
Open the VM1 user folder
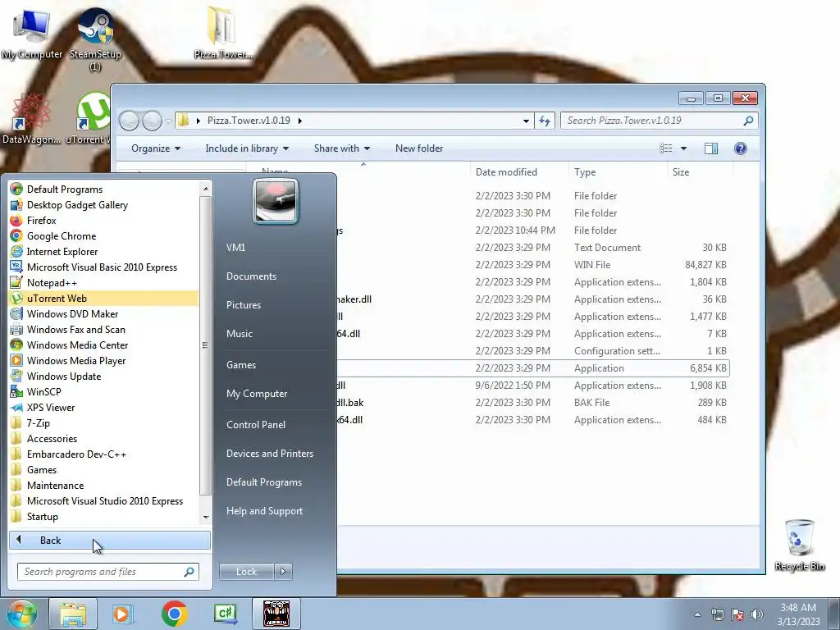coord(235,247)
